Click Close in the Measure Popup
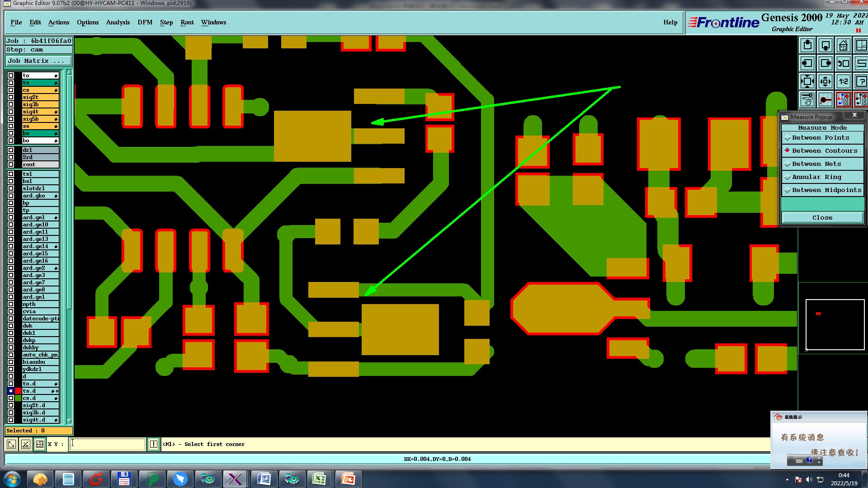This screenshot has height=488, width=868. [822, 218]
